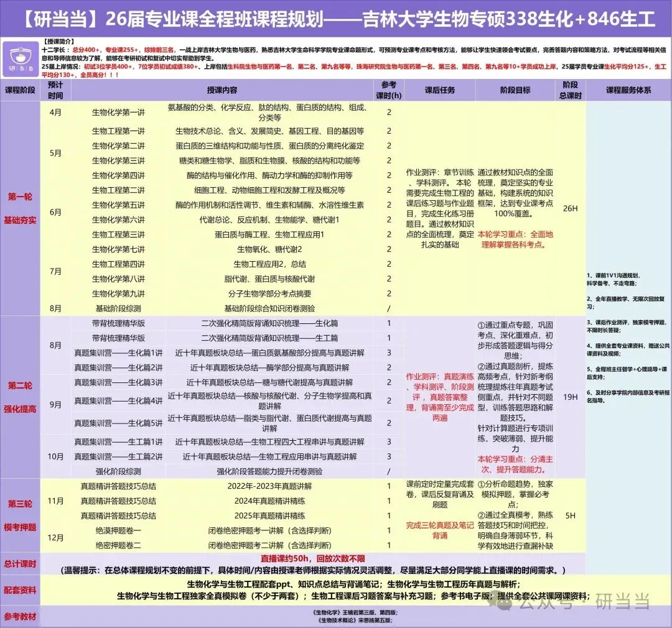Click the 11月 time cell
The height and width of the screenshot is (628, 672).
[55, 501]
